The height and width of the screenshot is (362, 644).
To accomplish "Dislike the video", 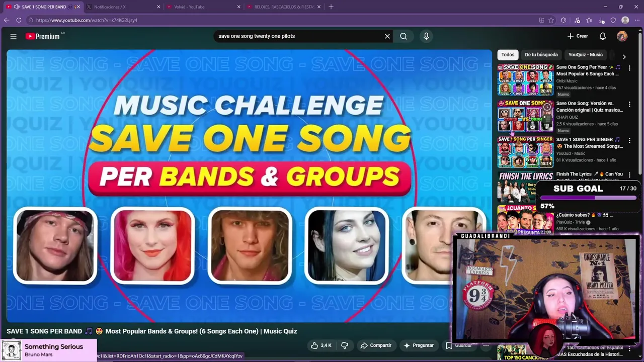I will tap(345, 345).
